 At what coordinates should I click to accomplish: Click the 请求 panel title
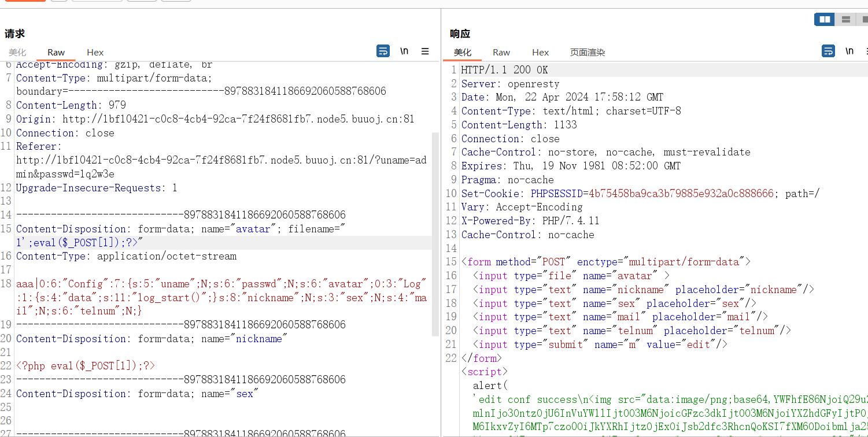click(15, 34)
